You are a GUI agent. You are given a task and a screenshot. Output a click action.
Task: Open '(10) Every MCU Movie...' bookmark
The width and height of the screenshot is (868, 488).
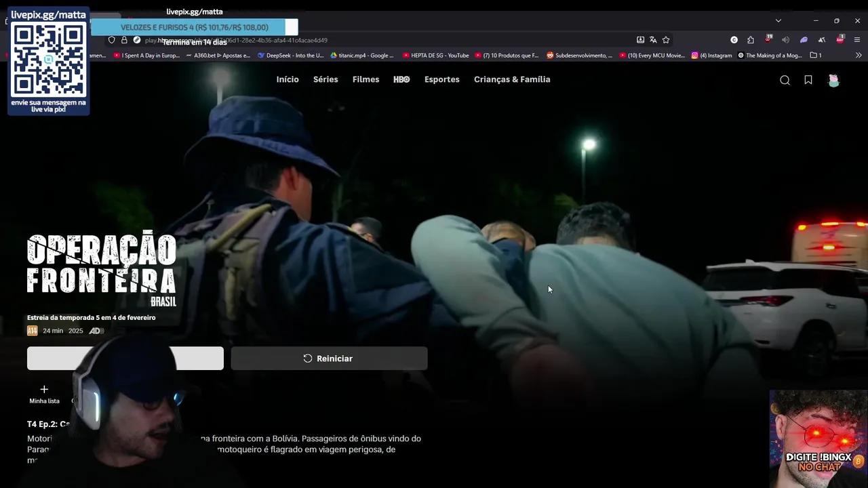coord(652,56)
